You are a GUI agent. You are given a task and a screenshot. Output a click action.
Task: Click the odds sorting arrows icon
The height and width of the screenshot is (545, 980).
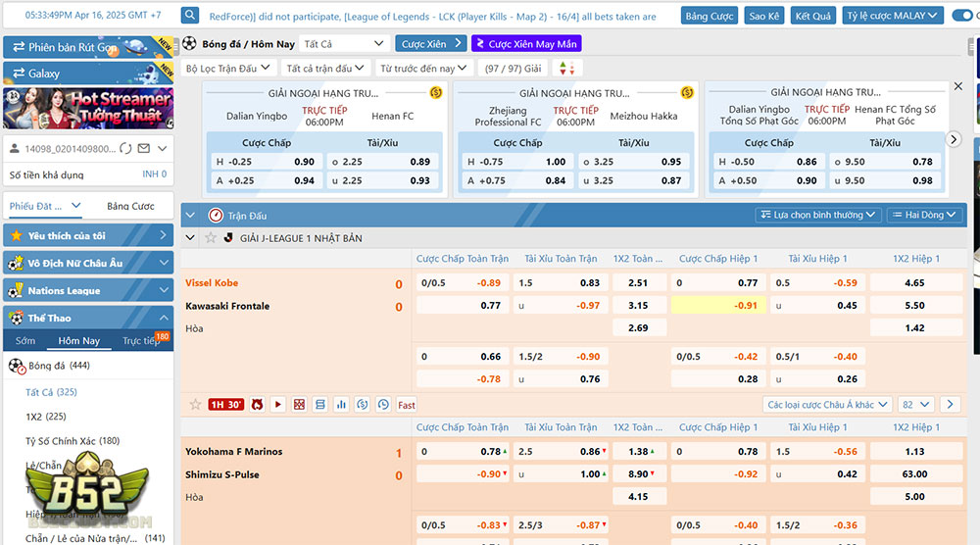pos(566,69)
